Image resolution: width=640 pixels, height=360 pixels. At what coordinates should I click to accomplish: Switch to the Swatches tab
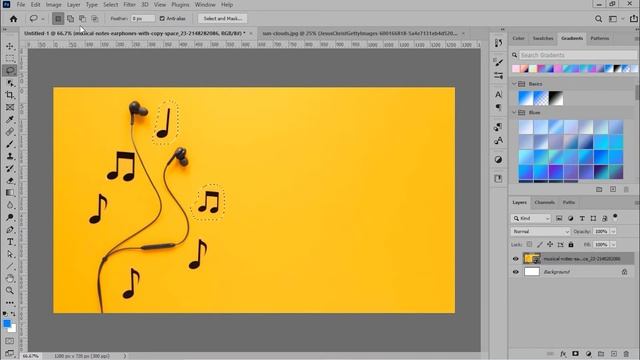pyautogui.click(x=543, y=38)
